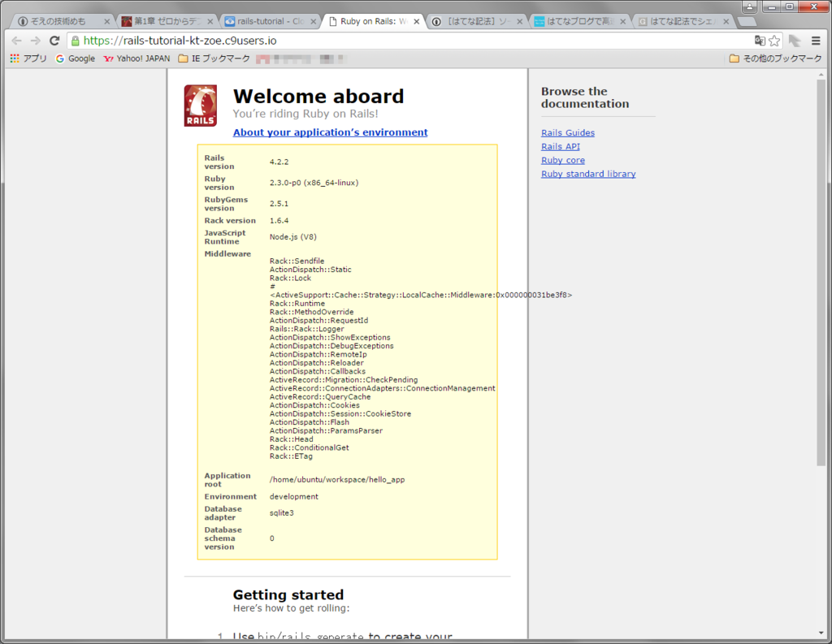The height and width of the screenshot is (644, 832).
Task: Close the 'そえの技術めも' tab
Action: (106, 22)
